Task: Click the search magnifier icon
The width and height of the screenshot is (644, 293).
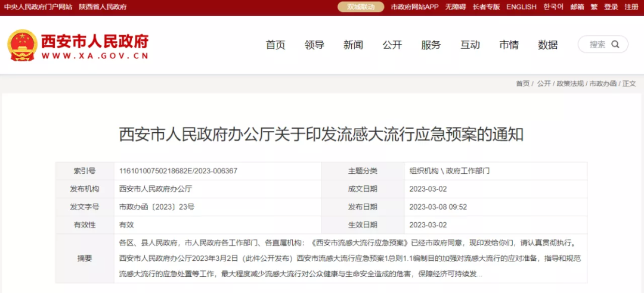Action: 615,45
